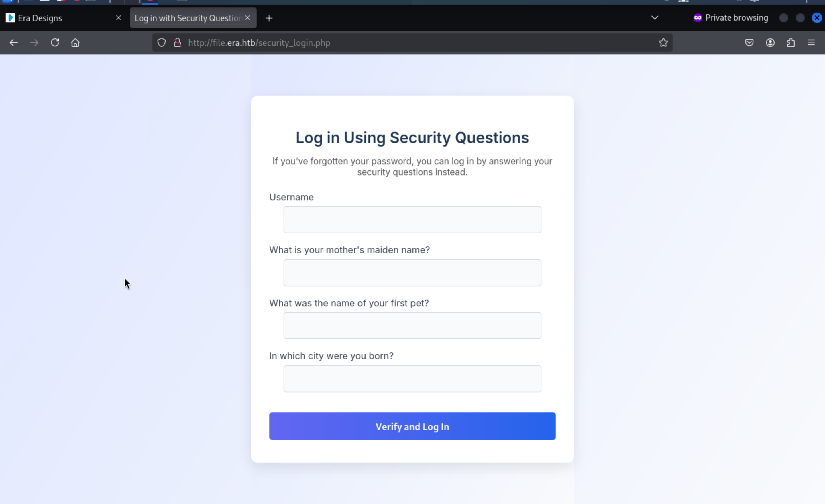Expand the list all tabs chevron
Image resolution: width=825 pixels, height=504 pixels.
point(655,18)
